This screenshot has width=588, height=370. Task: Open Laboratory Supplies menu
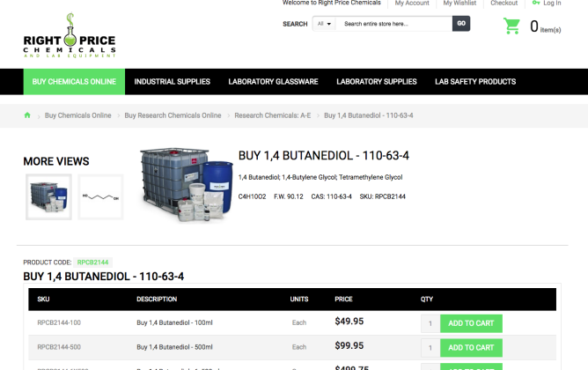[x=377, y=82]
